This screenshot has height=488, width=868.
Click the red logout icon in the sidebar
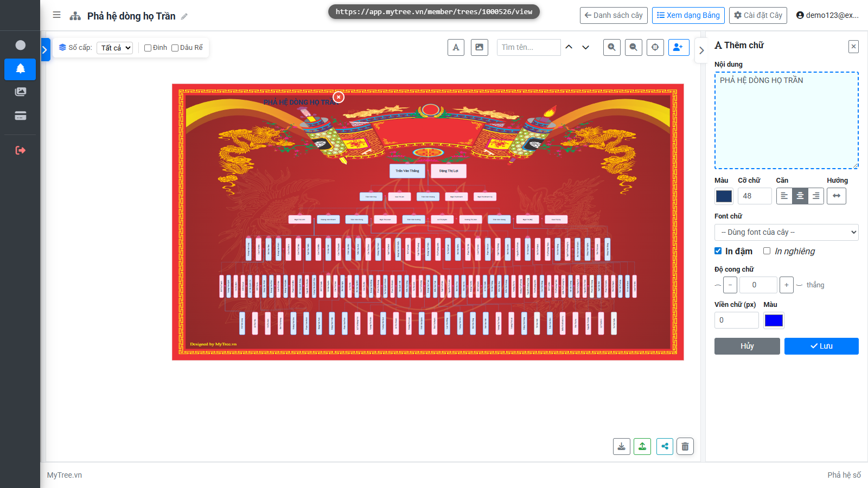20,150
